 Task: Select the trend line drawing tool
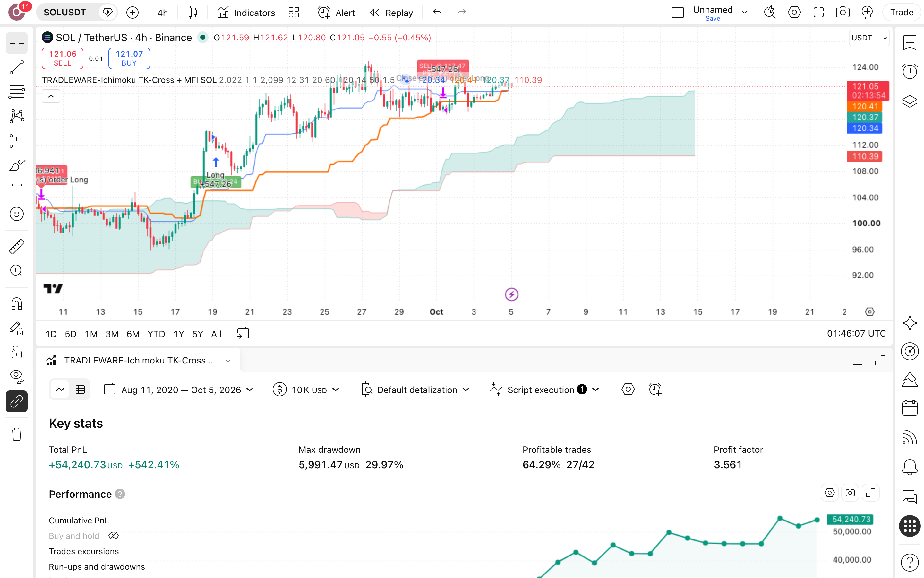[x=16, y=68]
